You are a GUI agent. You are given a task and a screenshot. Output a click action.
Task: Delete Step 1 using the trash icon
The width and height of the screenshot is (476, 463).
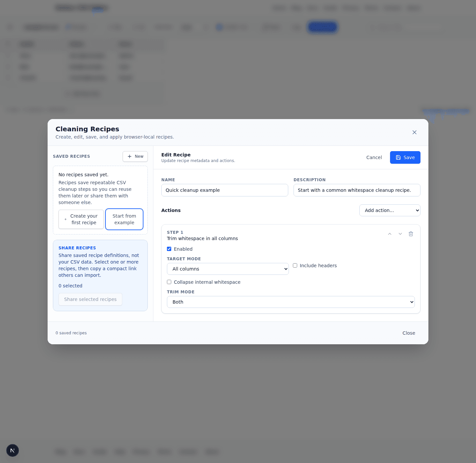tap(411, 234)
